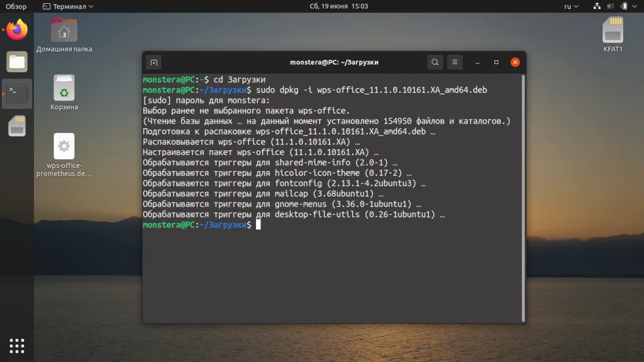Open the clock and calendar panel
Image resolution: width=644 pixels, height=362 pixels.
coord(339,6)
